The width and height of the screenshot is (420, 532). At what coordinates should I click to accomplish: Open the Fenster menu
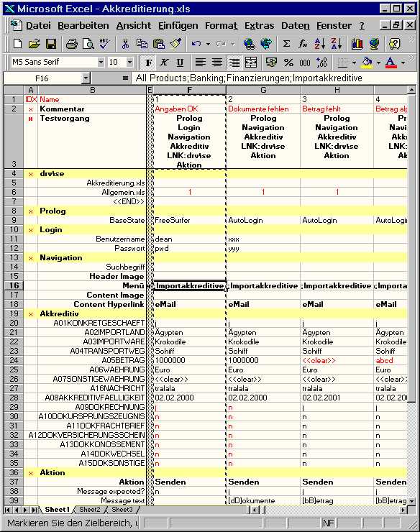pos(334,26)
